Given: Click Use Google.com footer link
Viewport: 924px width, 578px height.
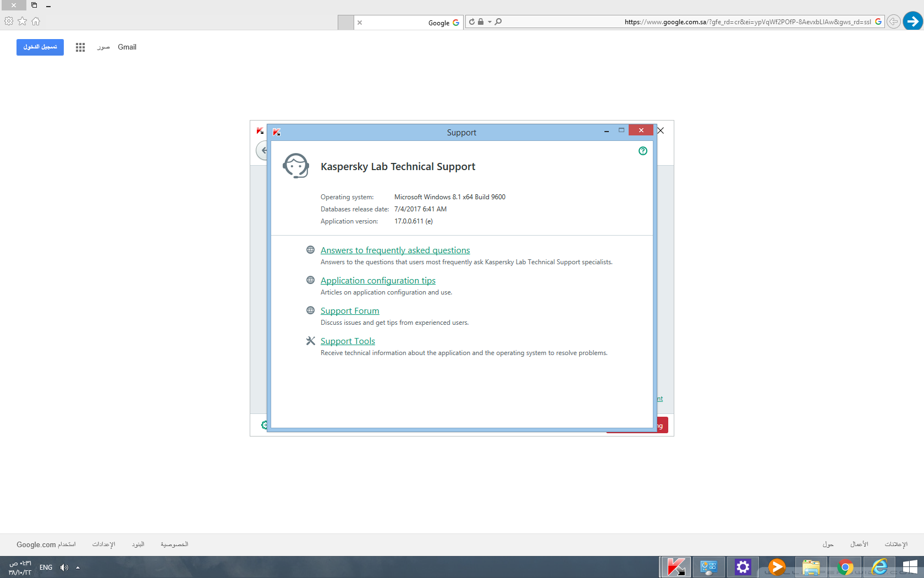Looking at the screenshot, I should (x=46, y=544).
